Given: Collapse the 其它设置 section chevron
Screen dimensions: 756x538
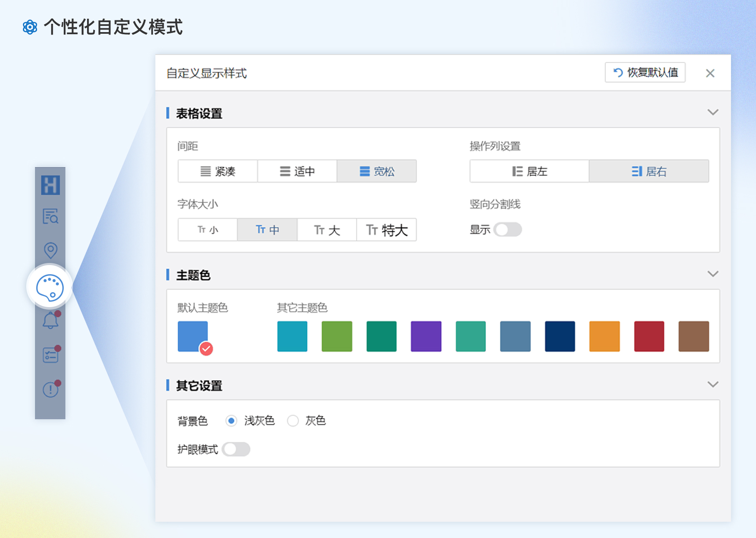Looking at the screenshot, I should click(713, 385).
